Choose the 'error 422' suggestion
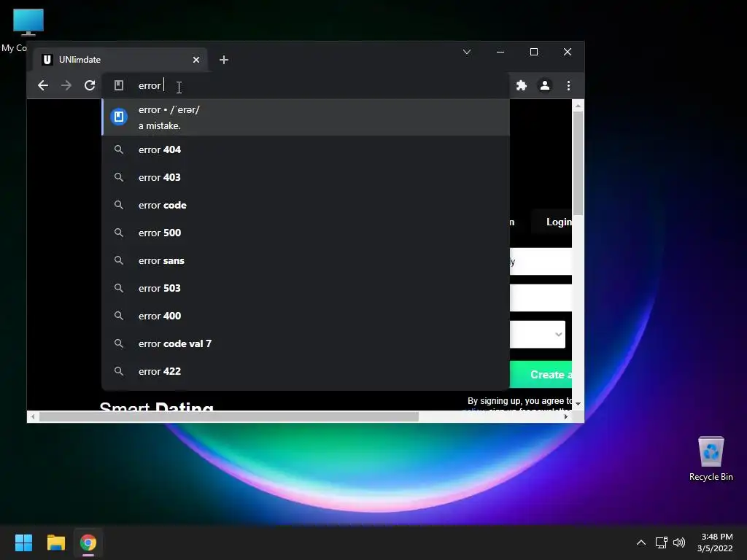The width and height of the screenshot is (747, 560). pyautogui.click(x=306, y=371)
